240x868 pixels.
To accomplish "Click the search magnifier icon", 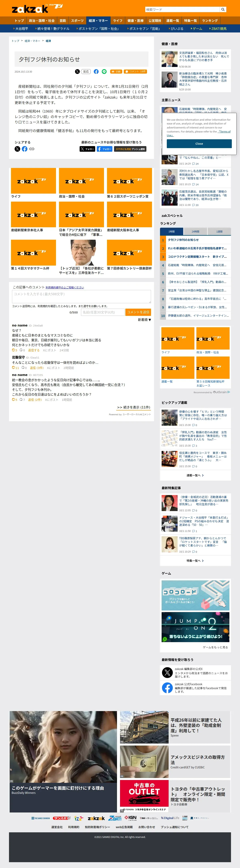I will [223, 9].
